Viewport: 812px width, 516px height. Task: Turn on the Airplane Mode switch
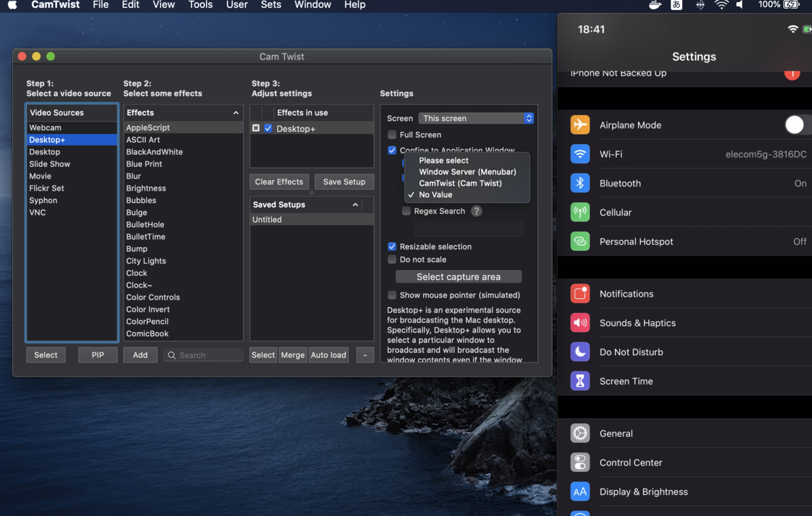click(x=797, y=124)
